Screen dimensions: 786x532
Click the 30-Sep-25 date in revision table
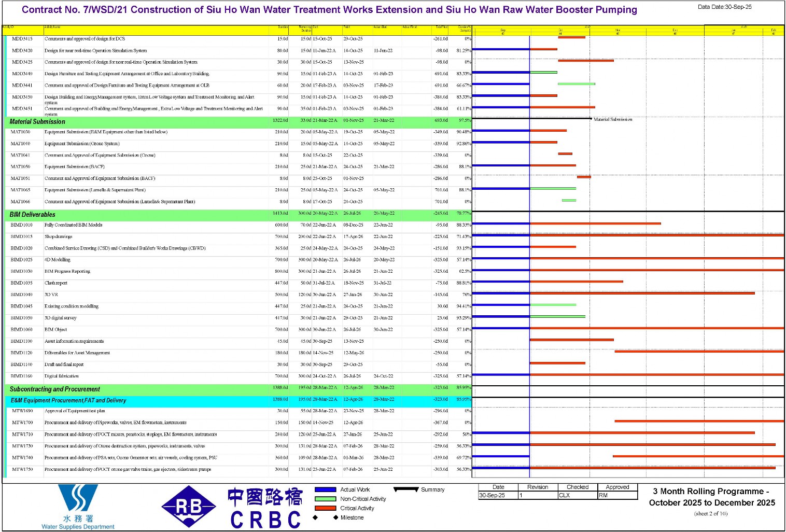[x=492, y=495]
